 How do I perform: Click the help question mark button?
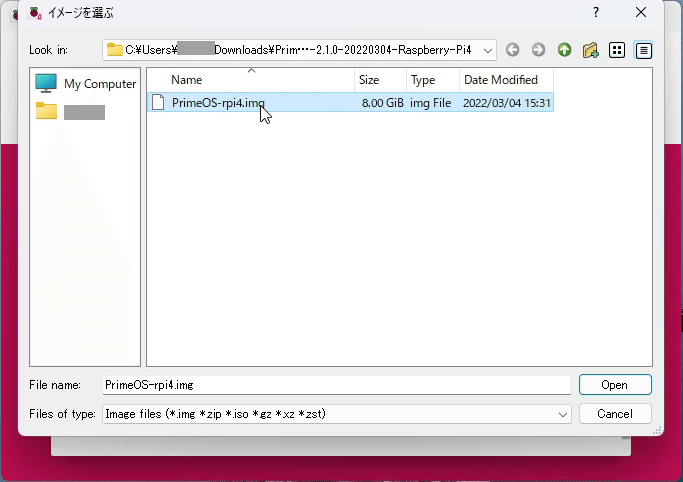596,12
